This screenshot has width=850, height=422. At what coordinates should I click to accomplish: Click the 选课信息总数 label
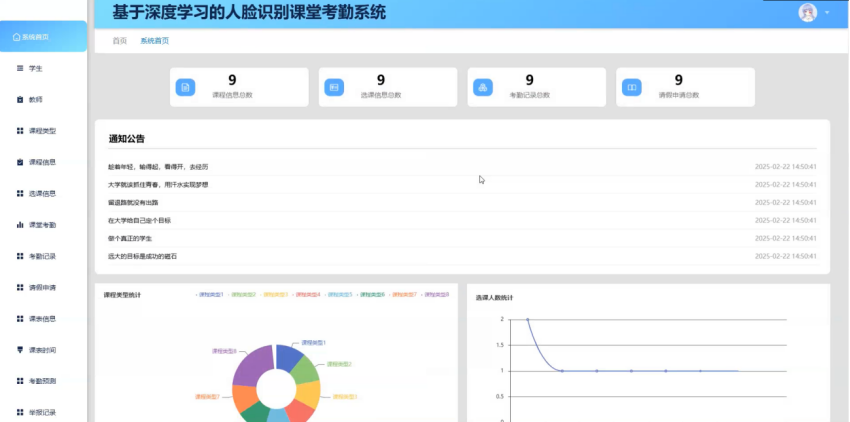point(381,95)
